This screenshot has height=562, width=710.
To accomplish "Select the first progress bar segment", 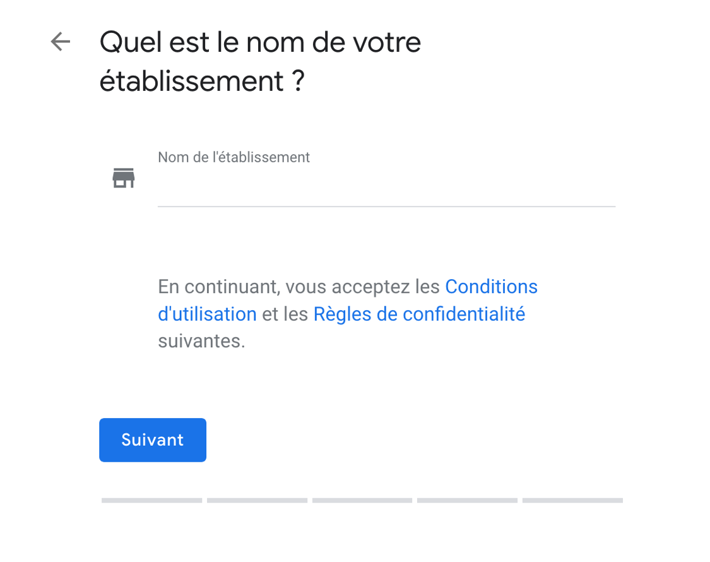I will click(152, 500).
